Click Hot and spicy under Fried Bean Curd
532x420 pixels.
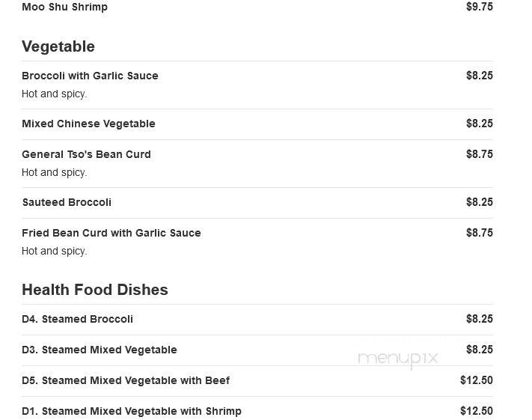point(55,251)
